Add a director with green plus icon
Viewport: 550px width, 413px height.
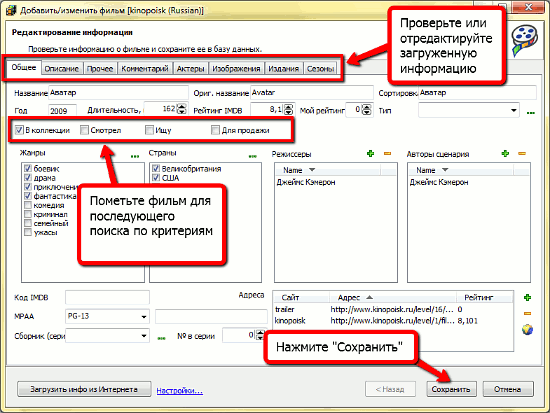point(370,153)
